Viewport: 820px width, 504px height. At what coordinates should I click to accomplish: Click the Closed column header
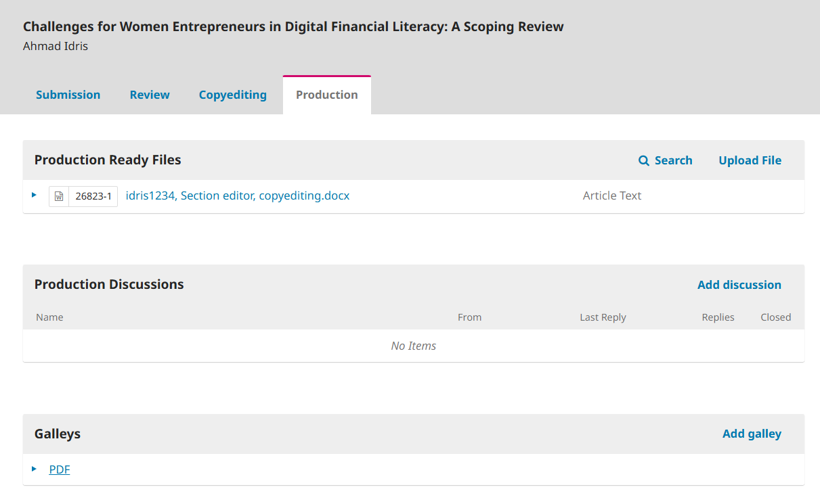point(775,317)
